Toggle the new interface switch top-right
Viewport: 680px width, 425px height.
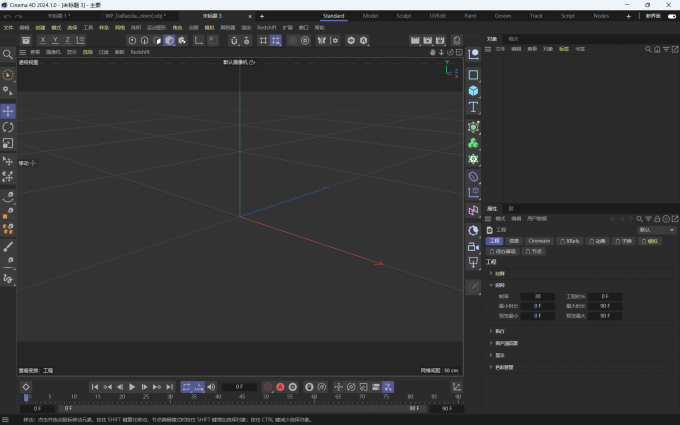[672, 16]
